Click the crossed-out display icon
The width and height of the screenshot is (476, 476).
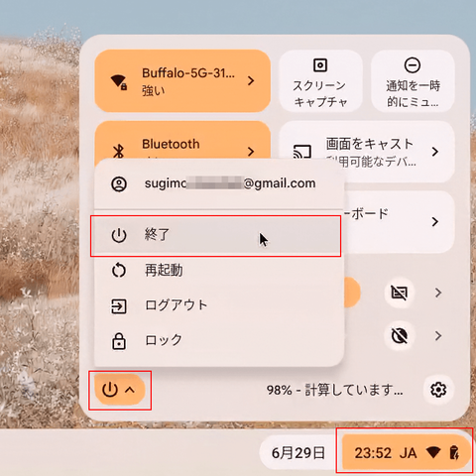(x=400, y=293)
